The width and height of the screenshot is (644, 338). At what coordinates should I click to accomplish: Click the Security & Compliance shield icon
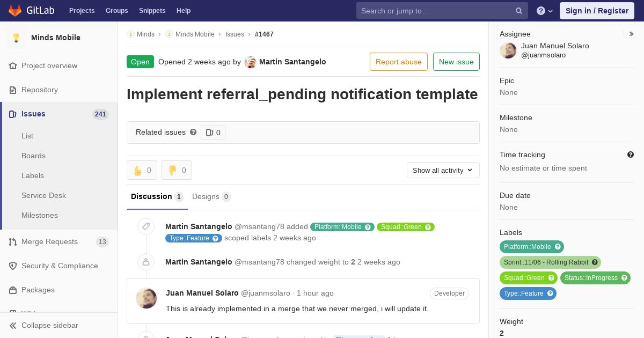tap(13, 266)
